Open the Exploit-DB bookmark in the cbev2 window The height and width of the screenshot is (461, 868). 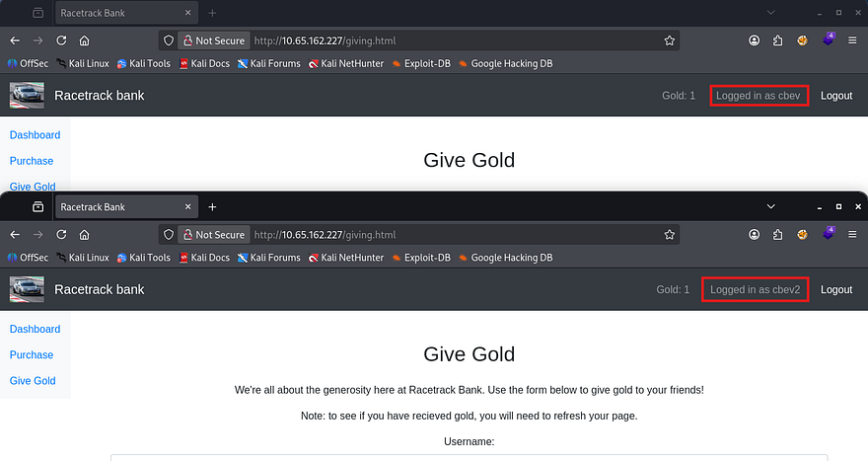pyautogui.click(x=421, y=258)
